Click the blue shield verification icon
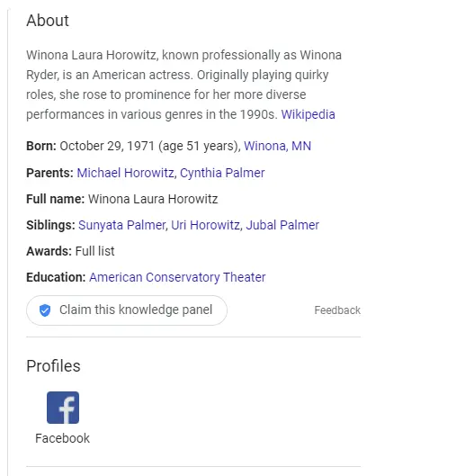Screen dimensions: 474x476 45,310
